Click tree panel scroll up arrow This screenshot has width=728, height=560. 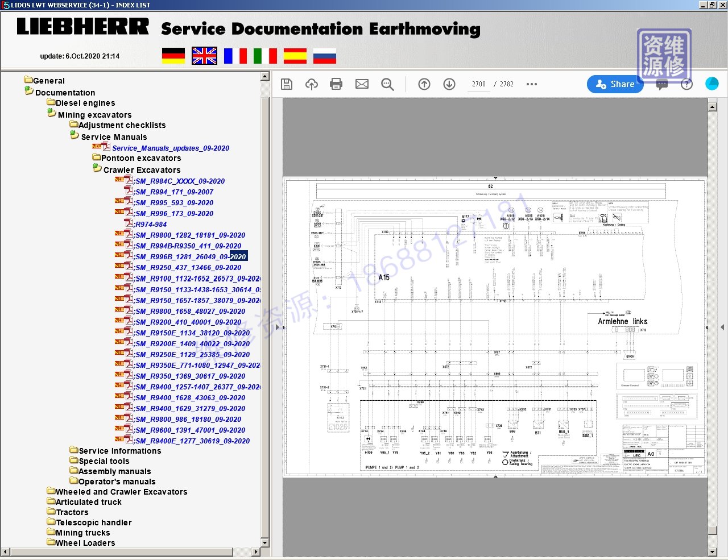coord(265,76)
